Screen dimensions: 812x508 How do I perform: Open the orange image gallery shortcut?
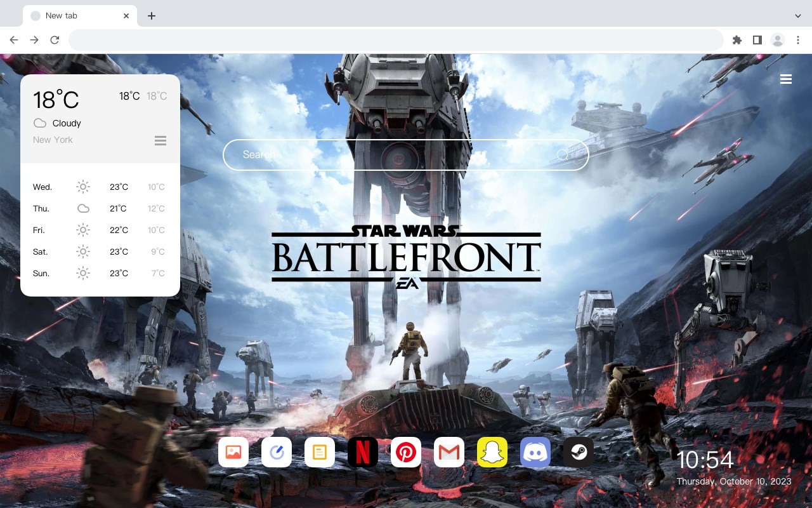pyautogui.click(x=233, y=452)
